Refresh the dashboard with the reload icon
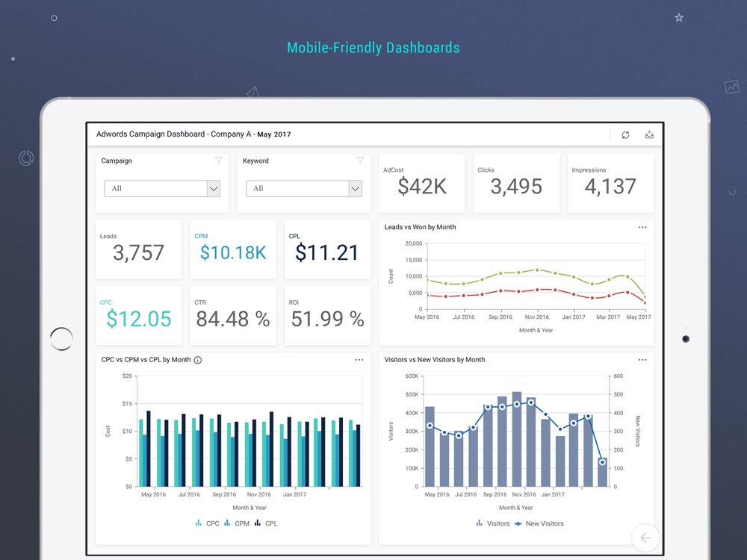Viewport: 747px width, 560px height. point(625,134)
